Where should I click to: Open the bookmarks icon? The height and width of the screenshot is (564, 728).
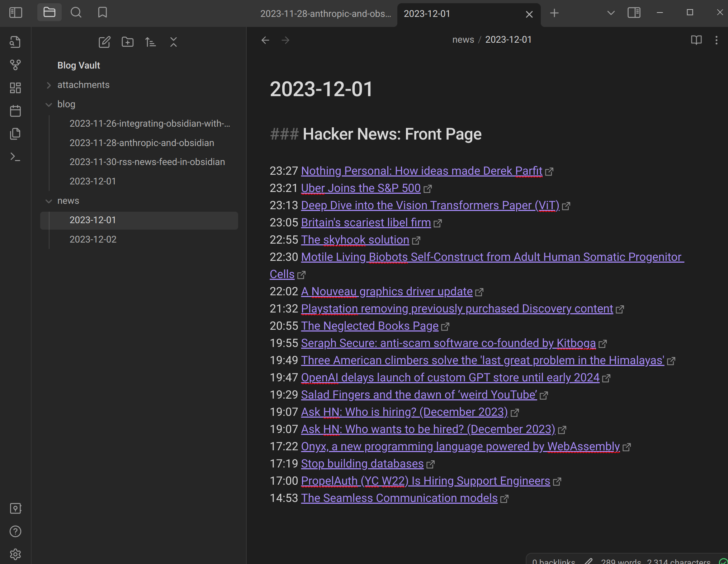click(103, 13)
